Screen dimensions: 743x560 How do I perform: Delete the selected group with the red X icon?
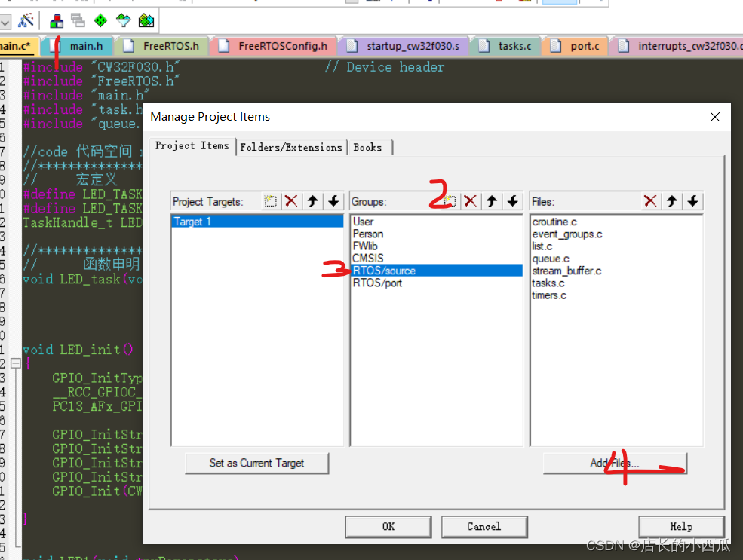471,201
